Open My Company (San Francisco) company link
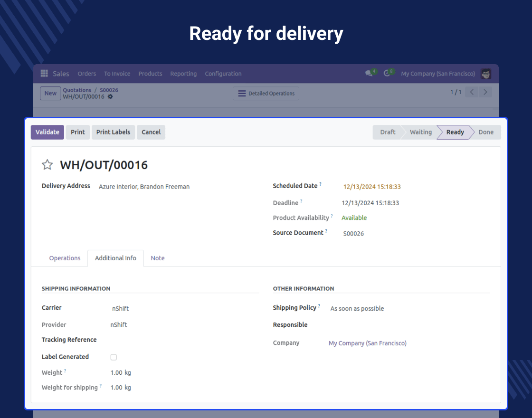Viewport: 532px width, 418px height. tap(368, 343)
